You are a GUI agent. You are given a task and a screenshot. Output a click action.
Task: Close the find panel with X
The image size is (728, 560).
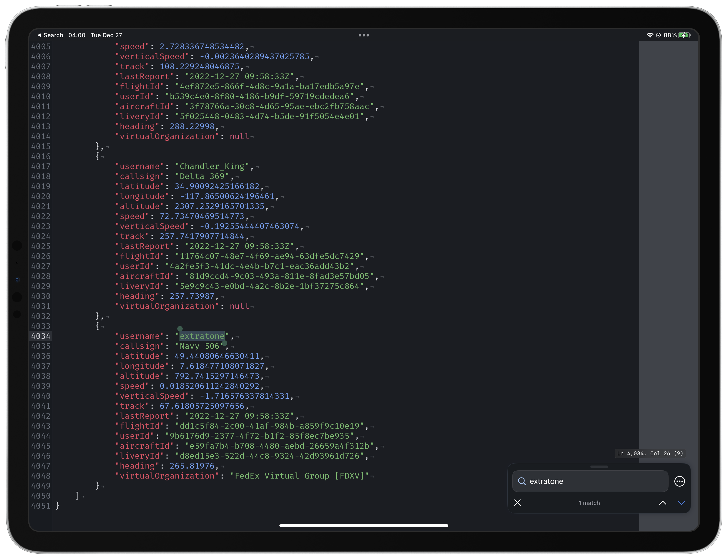[517, 503]
